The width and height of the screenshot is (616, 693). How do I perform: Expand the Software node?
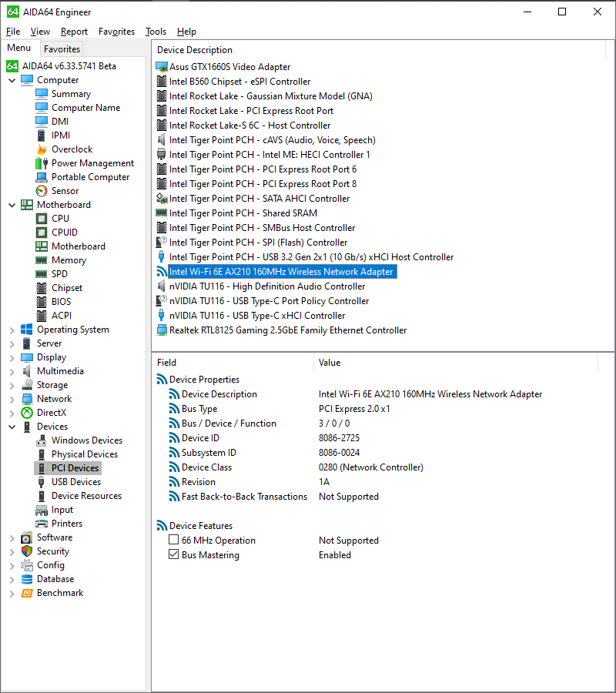(12, 538)
